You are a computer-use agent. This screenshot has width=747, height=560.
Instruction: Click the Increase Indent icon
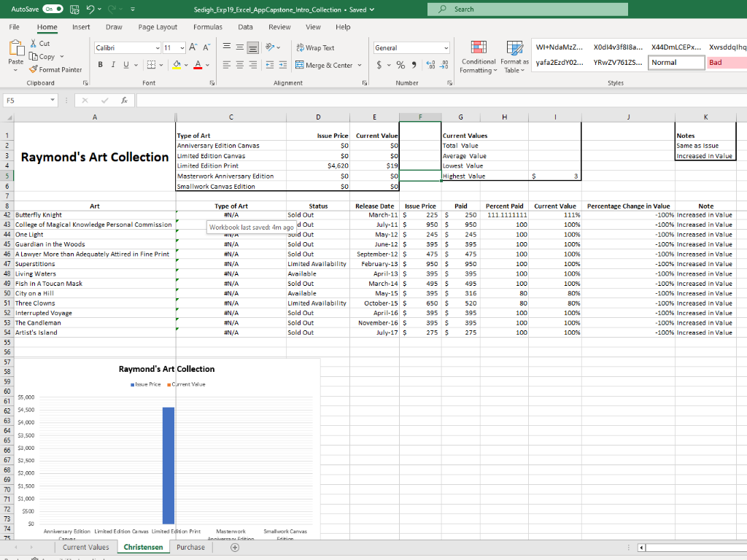point(284,66)
